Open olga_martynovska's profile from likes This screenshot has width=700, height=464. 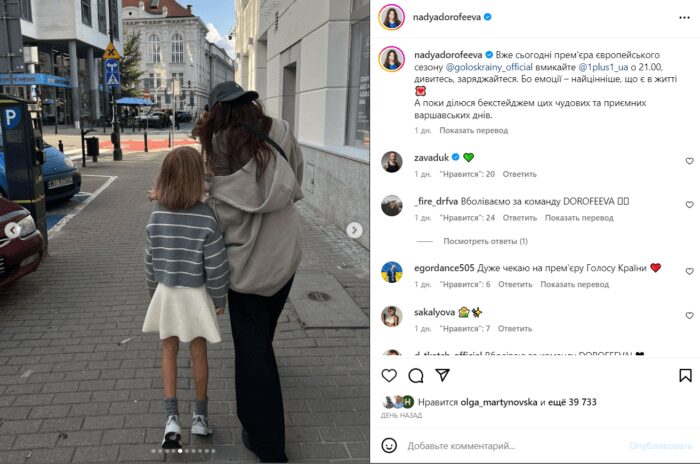[x=499, y=402]
